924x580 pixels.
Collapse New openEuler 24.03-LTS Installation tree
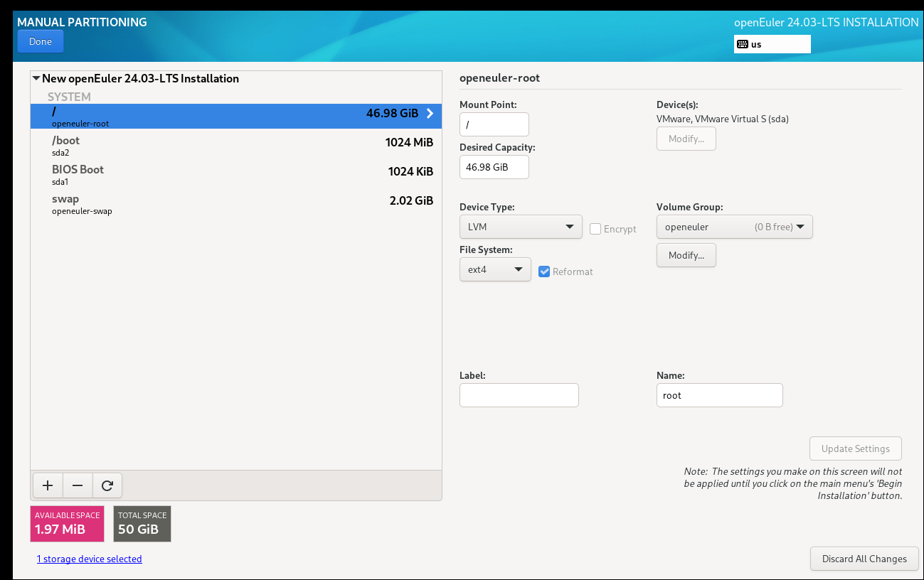[x=36, y=79]
